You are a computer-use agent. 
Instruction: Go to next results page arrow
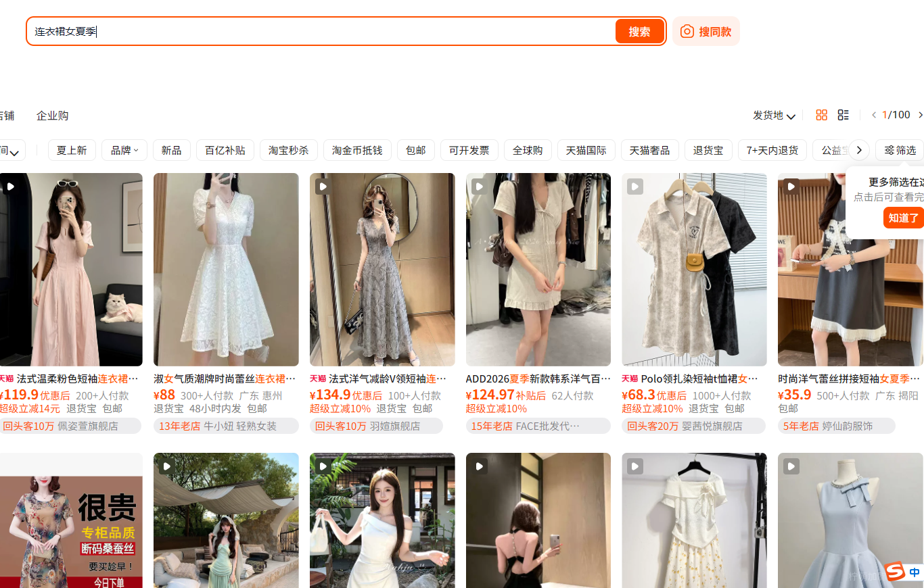pyautogui.click(x=920, y=115)
